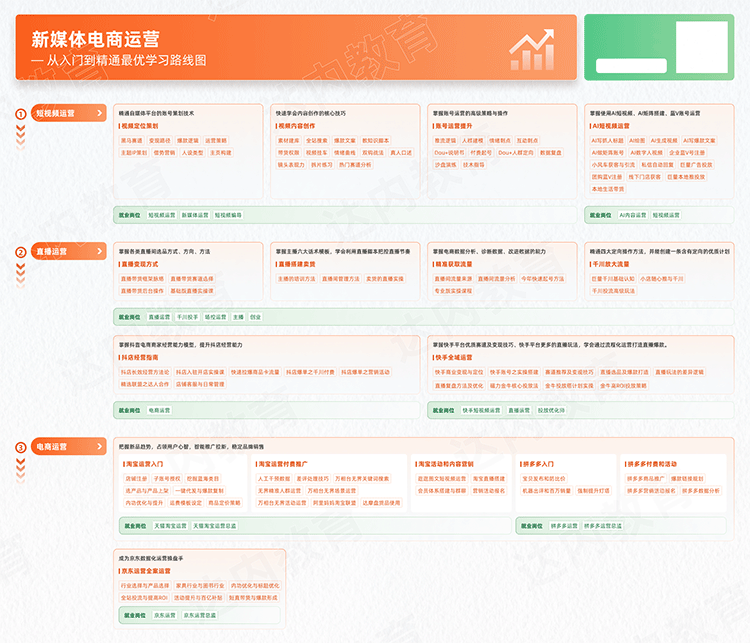Click the number 1 circle badge
This screenshot has width=750, height=643.
(x=20, y=114)
